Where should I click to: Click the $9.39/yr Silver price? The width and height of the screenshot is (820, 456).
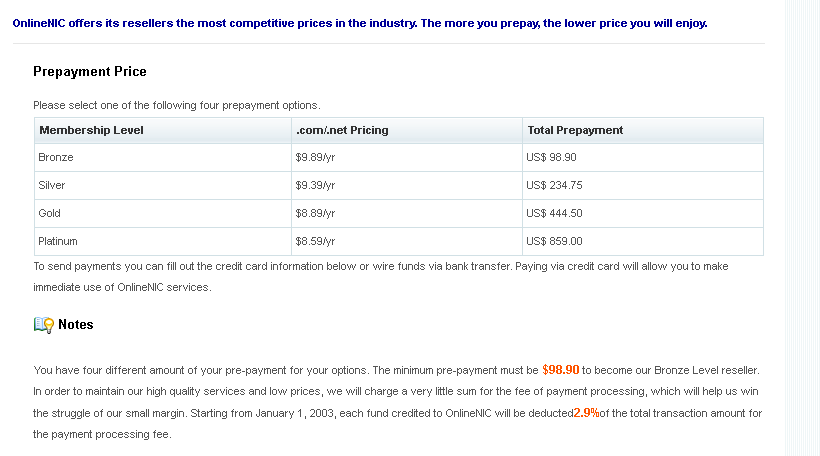315,186
